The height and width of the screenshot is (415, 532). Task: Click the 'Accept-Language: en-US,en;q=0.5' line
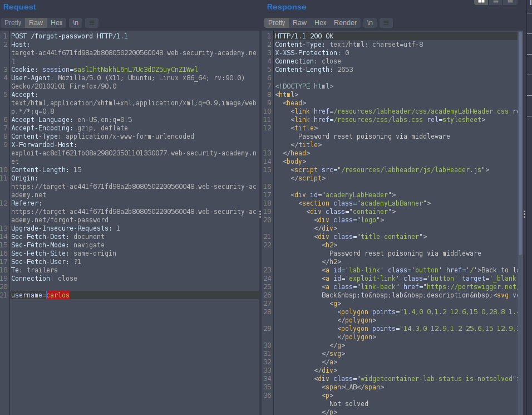tap(72, 120)
